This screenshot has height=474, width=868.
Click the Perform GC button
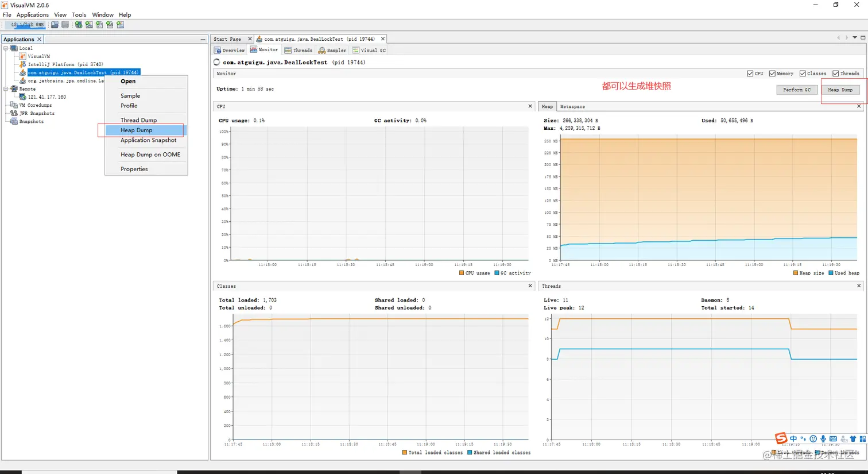797,90
